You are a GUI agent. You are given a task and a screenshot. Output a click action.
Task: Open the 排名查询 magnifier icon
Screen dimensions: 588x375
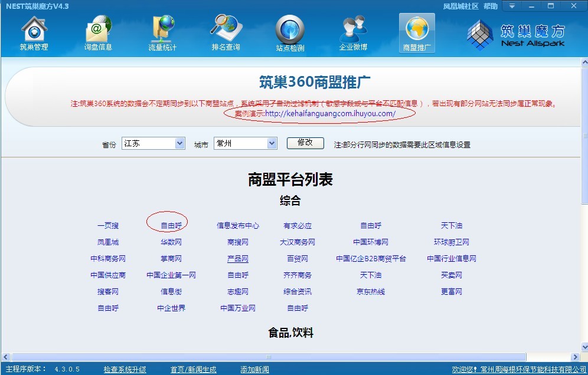(226, 34)
